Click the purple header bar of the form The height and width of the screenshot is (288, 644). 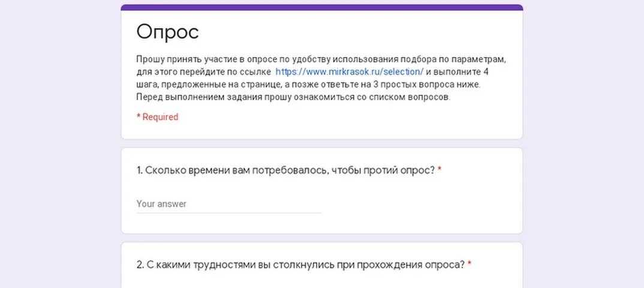[x=321, y=7]
